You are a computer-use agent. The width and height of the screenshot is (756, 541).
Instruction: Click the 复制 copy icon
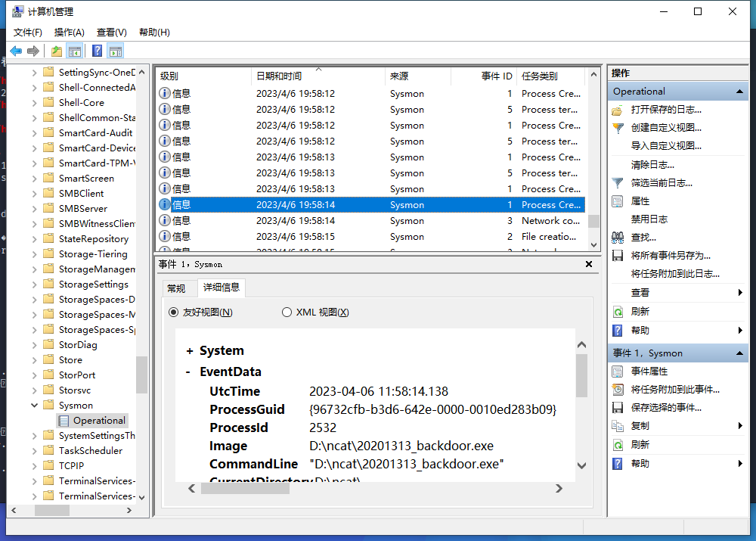coord(618,426)
